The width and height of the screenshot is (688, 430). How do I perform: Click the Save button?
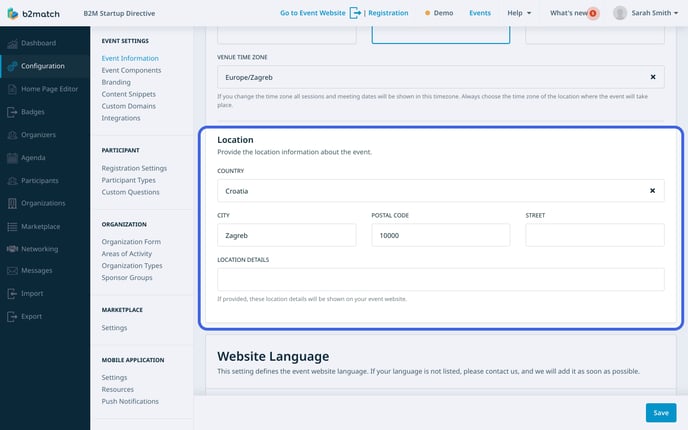click(659, 412)
